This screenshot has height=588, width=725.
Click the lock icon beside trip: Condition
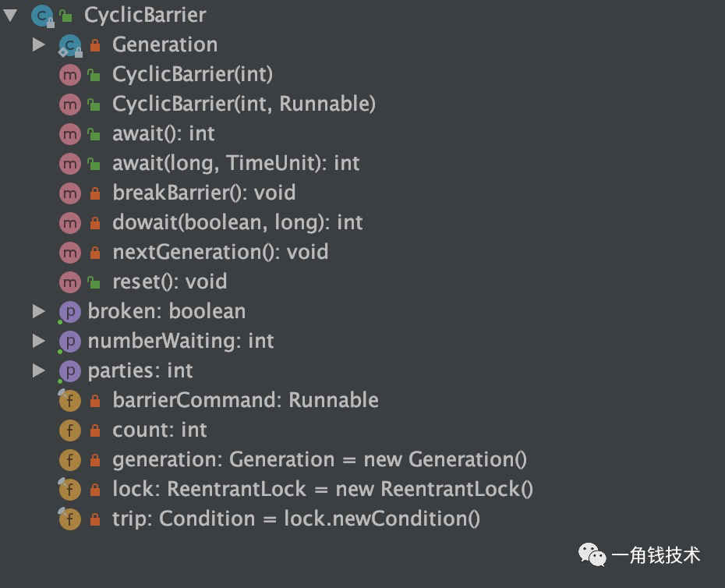click(94, 519)
